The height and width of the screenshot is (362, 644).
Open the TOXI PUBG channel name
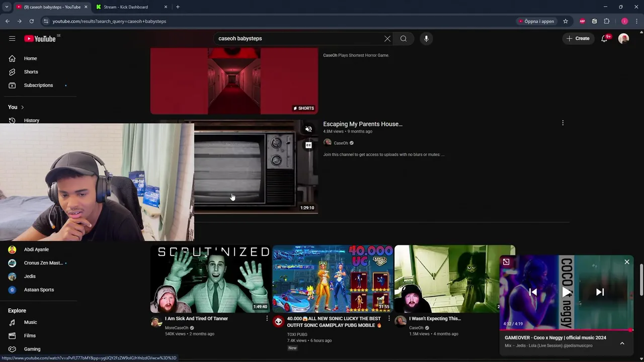[297, 334]
